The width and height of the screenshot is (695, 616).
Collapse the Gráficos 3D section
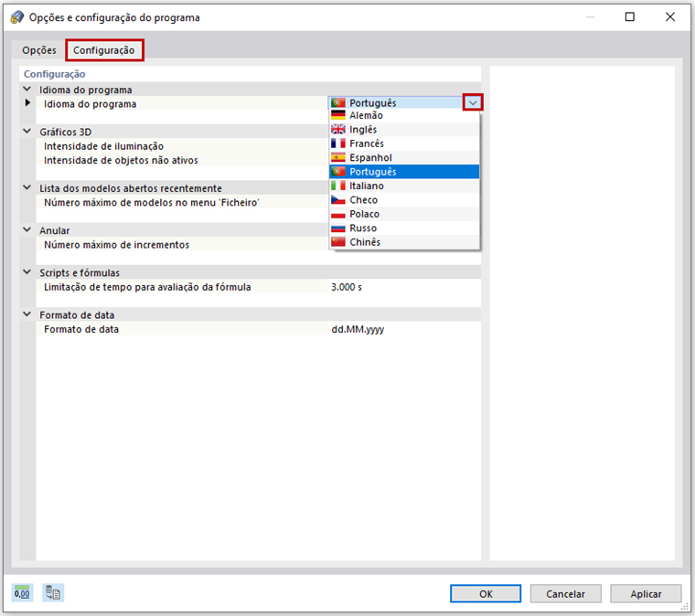click(x=27, y=132)
